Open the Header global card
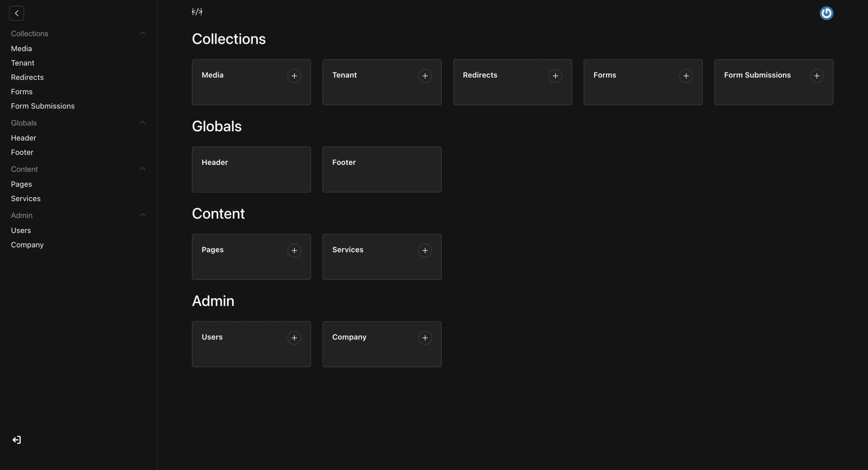Image resolution: width=868 pixels, height=470 pixels. pyautogui.click(x=251, y=169)
